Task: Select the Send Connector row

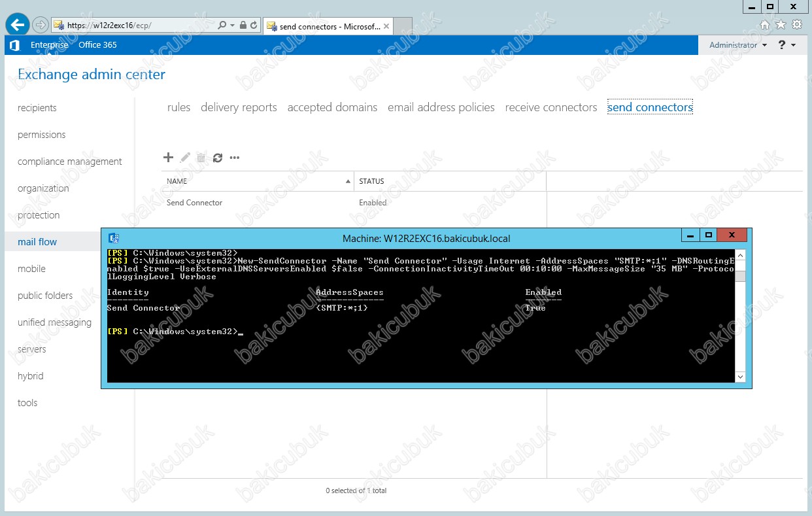Action: pos(354,203)
